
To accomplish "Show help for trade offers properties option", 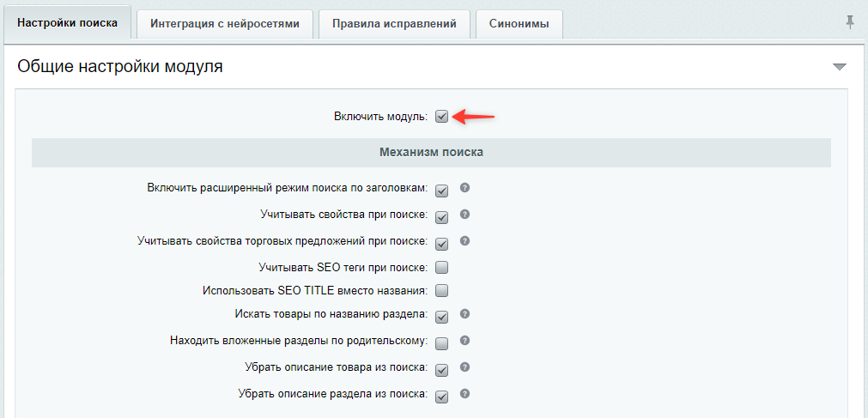I will pos(465,241).
